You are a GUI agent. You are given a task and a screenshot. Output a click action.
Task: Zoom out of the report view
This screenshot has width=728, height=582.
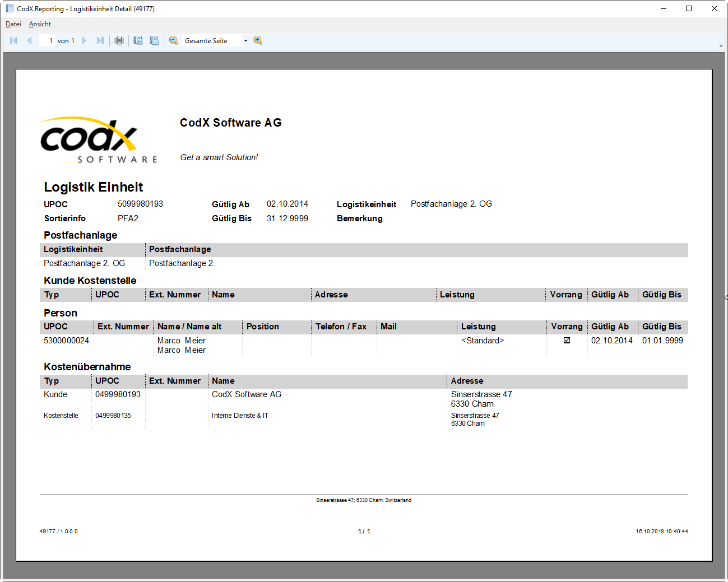click(173, 40)
